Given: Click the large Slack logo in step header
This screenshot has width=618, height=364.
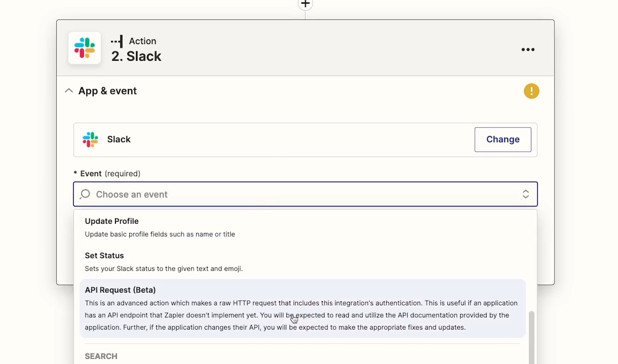Looking at the screenshot, I should coord(84,48).
